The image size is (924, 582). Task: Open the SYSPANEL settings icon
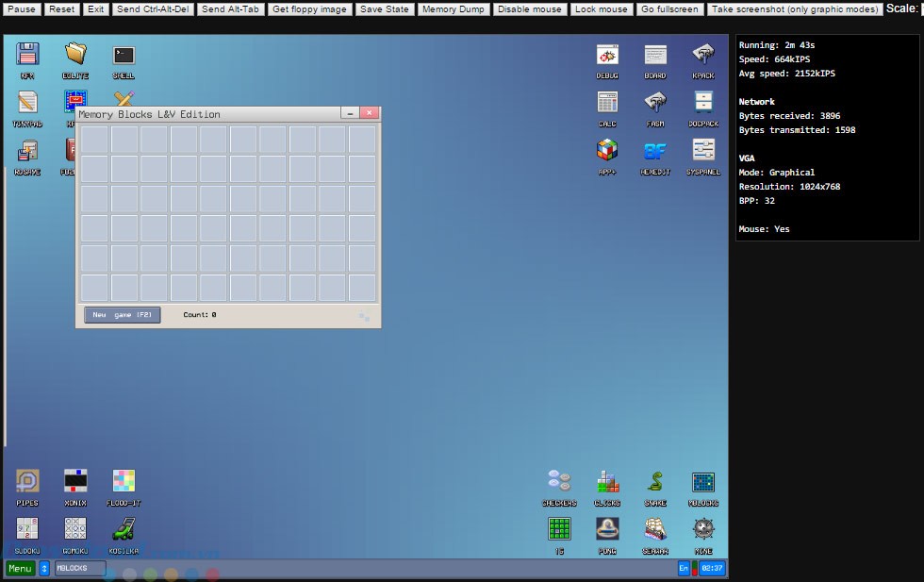703,151
